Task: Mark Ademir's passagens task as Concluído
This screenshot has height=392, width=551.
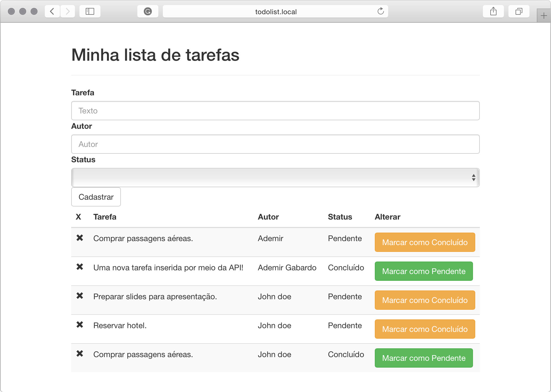Action: [424, 242]
